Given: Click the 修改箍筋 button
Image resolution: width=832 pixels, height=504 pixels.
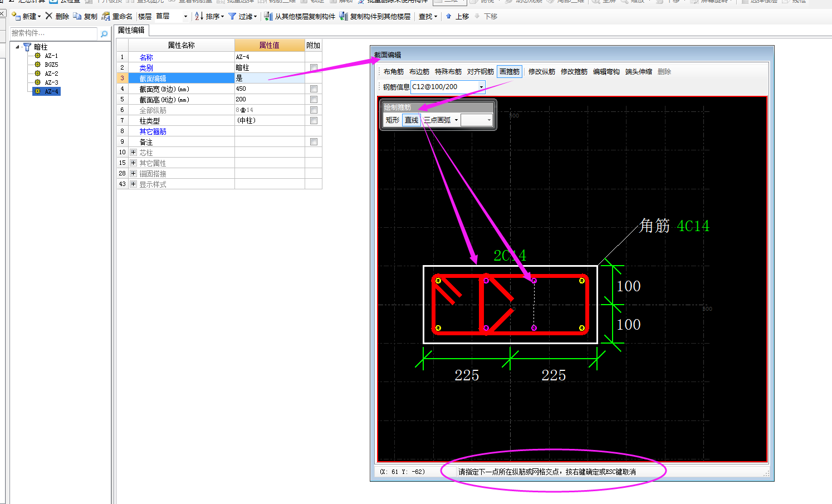Looking at the screenshot, I should tap(574, 71).
